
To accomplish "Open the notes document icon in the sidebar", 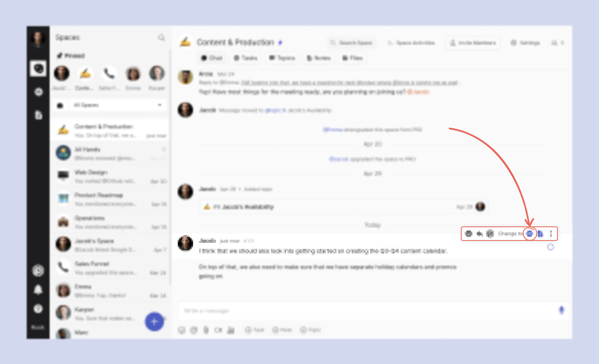I will click(38, 115).
